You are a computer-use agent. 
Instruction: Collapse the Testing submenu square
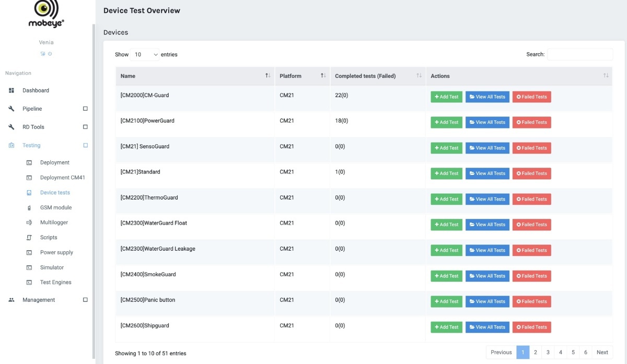click(x=85, y=145)
